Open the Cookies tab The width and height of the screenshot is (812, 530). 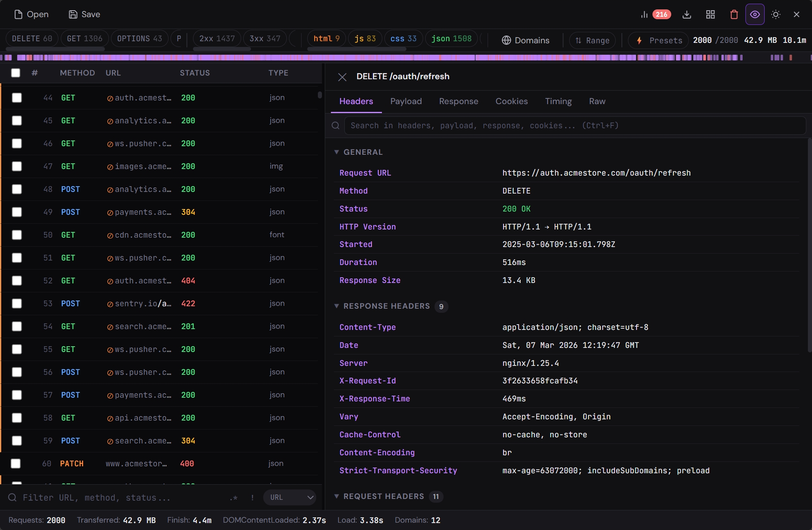511,101
